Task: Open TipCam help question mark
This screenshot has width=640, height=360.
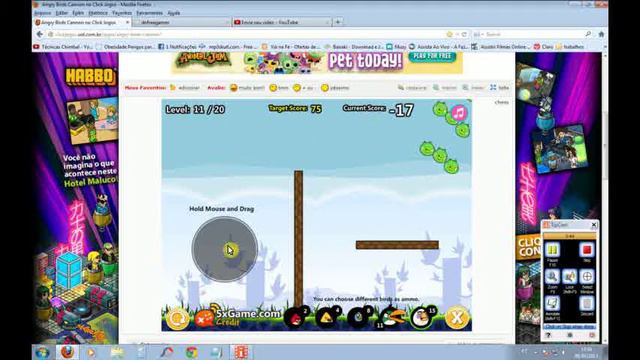Action: pos(548,335)
